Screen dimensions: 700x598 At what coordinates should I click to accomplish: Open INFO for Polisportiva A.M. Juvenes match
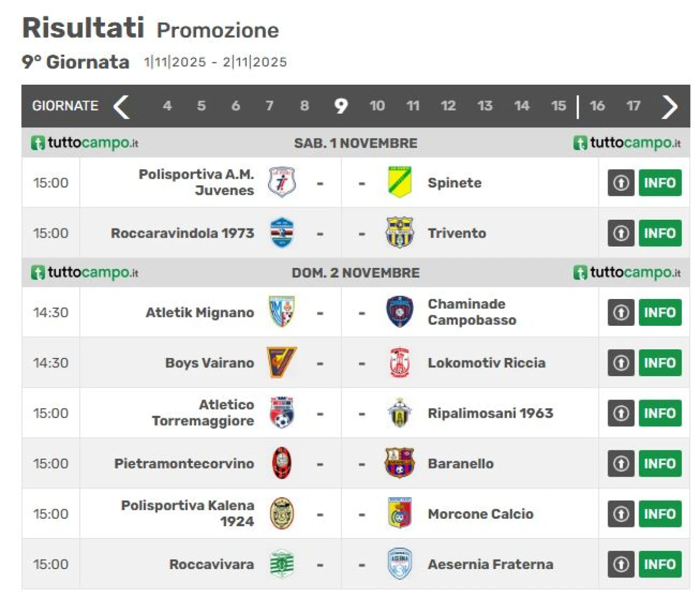point(660,183)
